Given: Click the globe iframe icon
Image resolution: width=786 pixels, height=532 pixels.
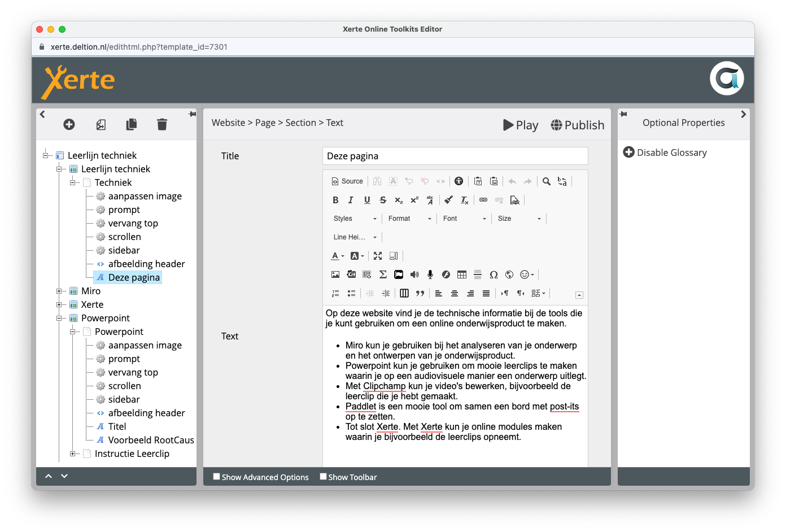Looking at the screenshot, I should point(509,274).
